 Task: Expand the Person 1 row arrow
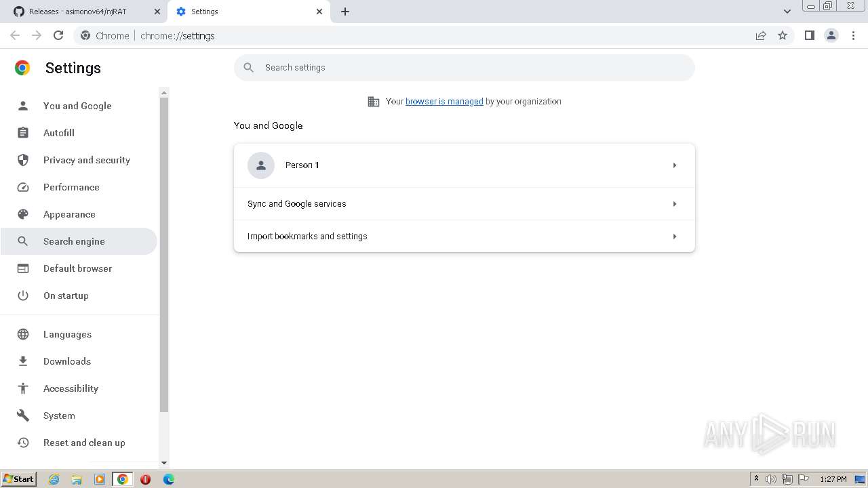coord(675,165)
